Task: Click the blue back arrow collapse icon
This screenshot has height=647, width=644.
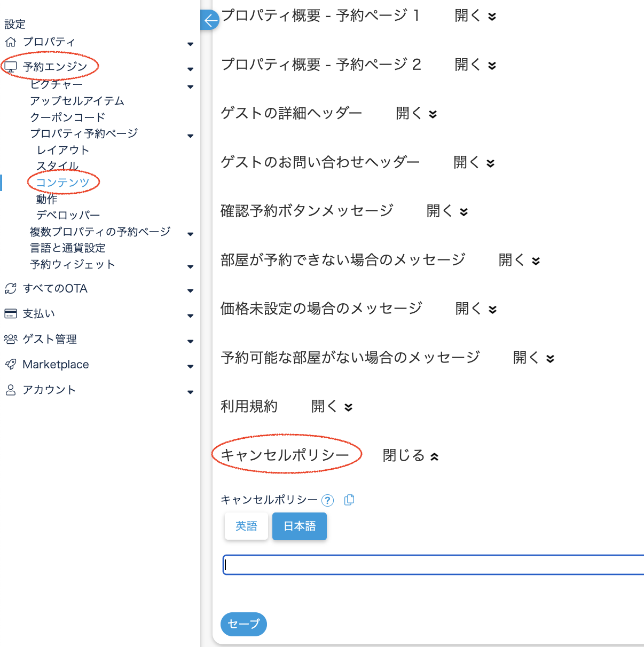Action: (210, 20)
